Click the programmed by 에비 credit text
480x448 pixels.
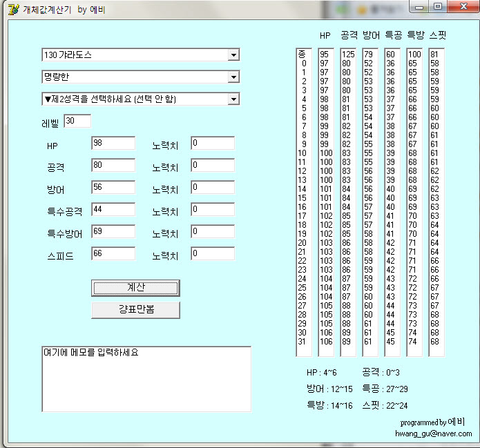click(x=432, y=422)
